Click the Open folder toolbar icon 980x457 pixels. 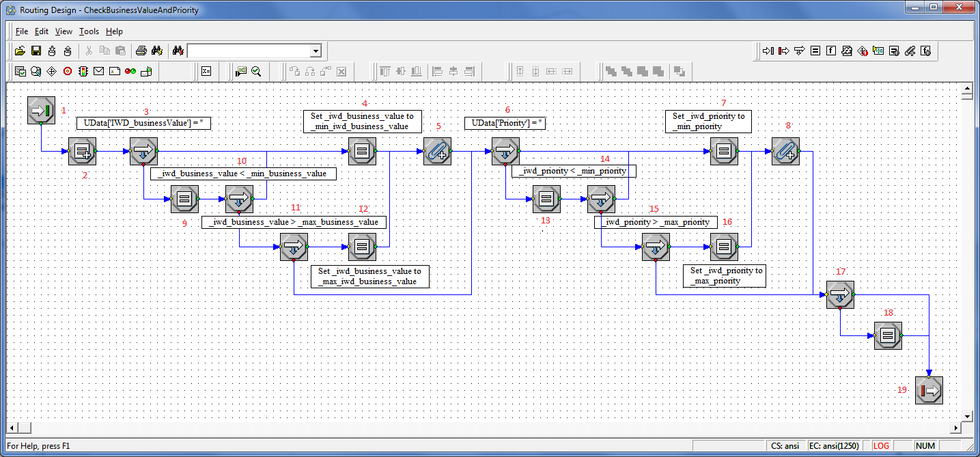[x=20, y=51]
